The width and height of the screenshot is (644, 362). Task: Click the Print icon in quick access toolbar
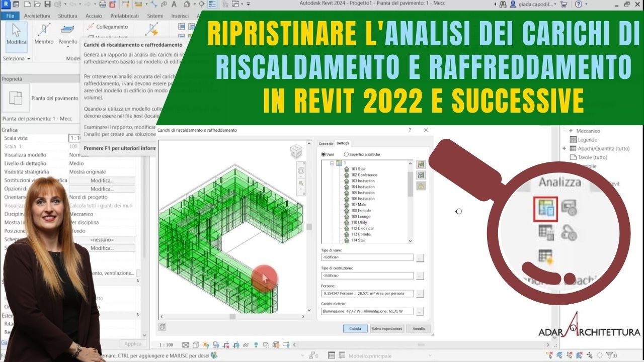point(103,4)
